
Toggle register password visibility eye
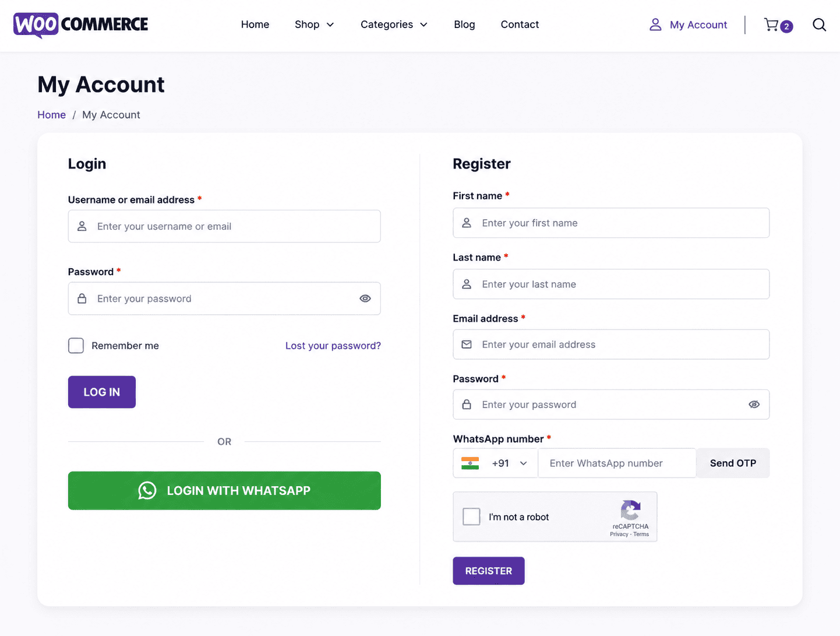[754, 405]
